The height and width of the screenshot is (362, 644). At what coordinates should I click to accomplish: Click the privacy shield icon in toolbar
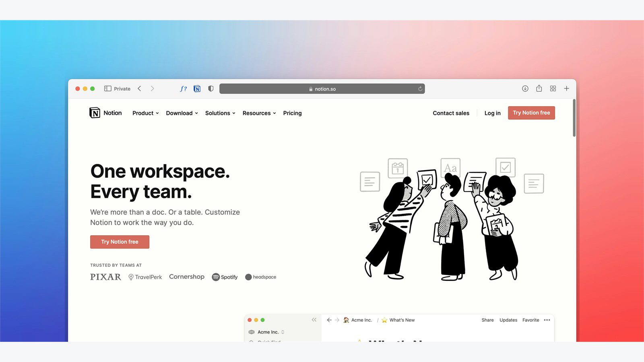coord(211,88)
